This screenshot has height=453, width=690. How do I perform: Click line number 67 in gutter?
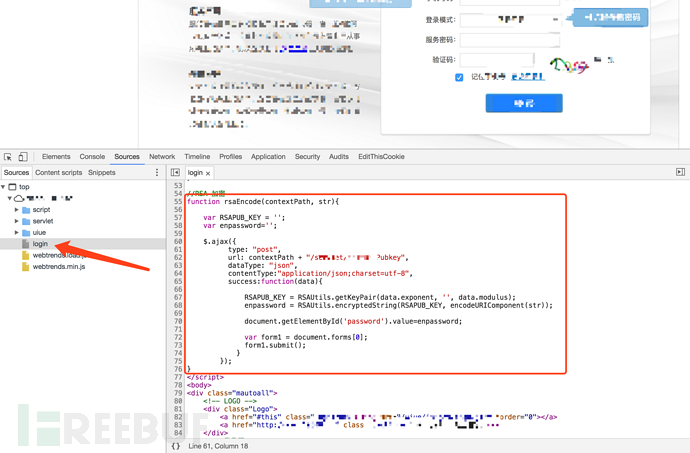(178, 297)
